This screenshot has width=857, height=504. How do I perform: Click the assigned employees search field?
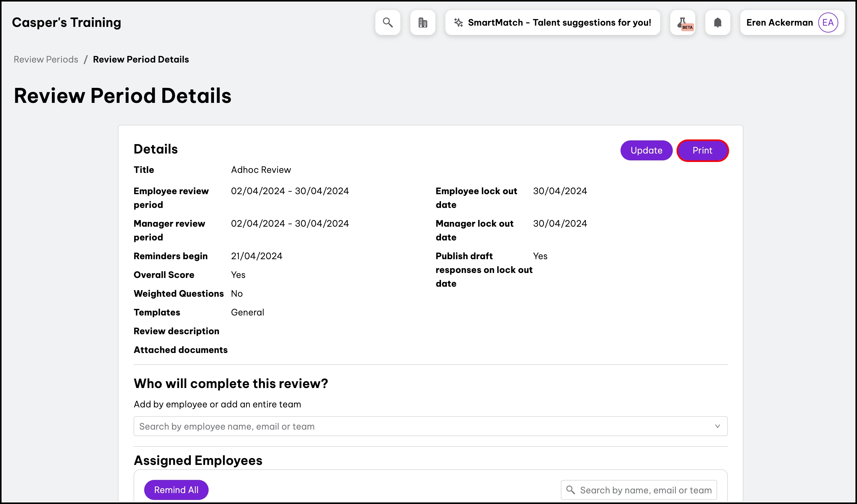click(646, 490)
